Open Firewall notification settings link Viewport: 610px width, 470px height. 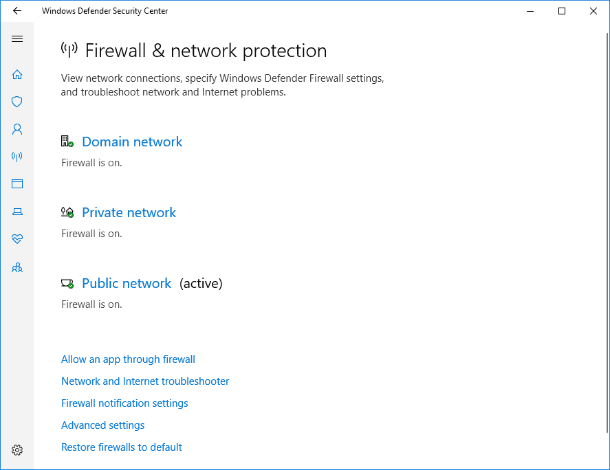124,403
